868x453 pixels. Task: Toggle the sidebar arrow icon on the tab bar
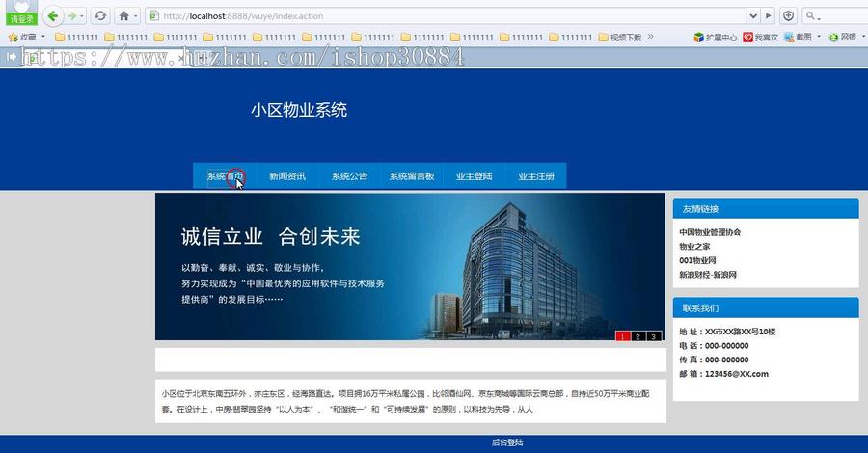click(x=11, y=57)
